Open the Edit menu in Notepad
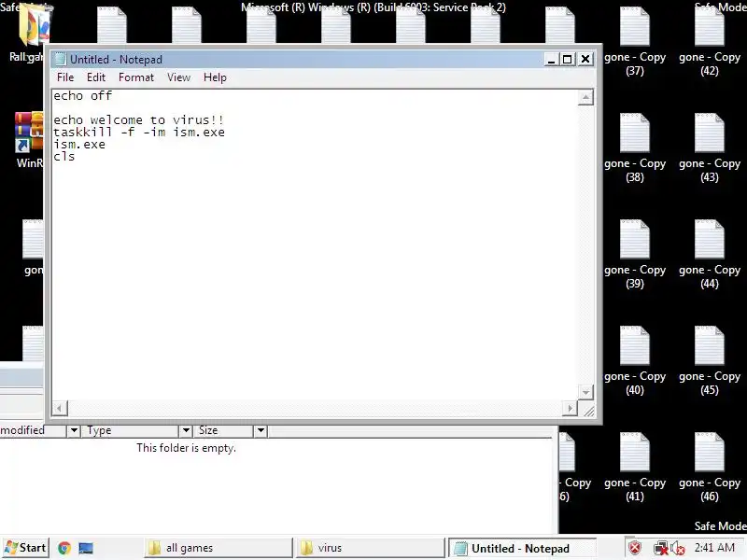Viewport: 747px width, 560px height. (x=96, y=77)
